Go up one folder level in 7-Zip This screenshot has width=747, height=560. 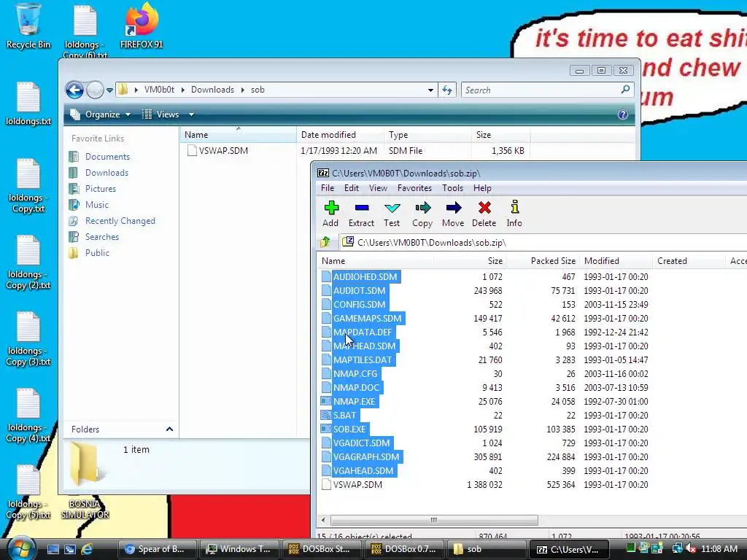(x=325, y=242)
